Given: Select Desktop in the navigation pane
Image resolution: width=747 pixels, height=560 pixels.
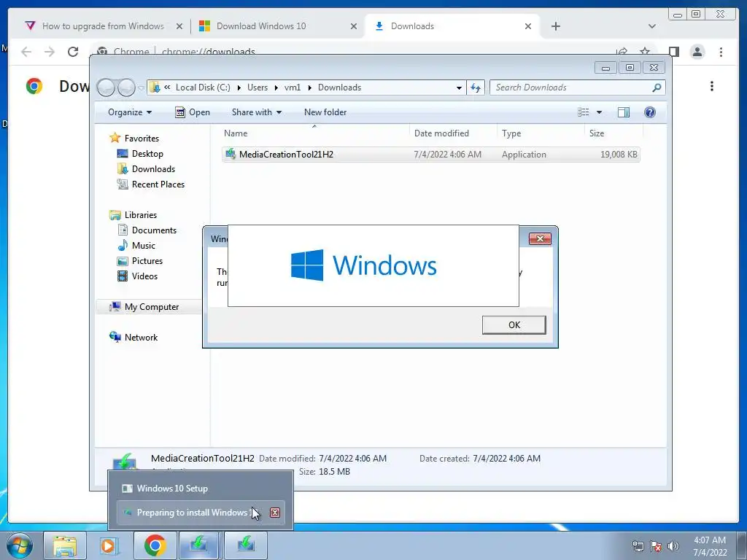Looking at the screenshot, I should click(x=147, y=154).
